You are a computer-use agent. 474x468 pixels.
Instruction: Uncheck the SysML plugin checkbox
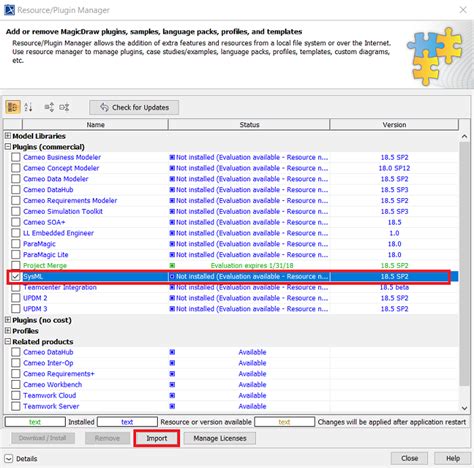(16, 276)
